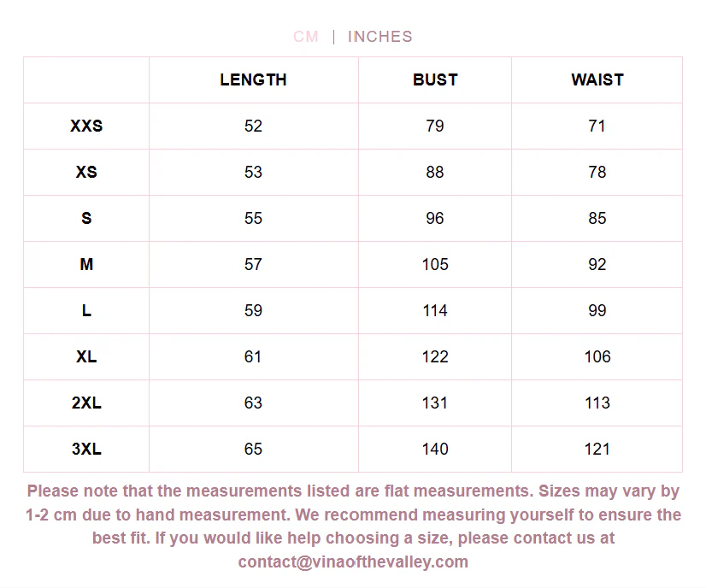Viewport: 706px width, 588px height.
Task: Click the 3XL size row label
Action: (86, 449)
